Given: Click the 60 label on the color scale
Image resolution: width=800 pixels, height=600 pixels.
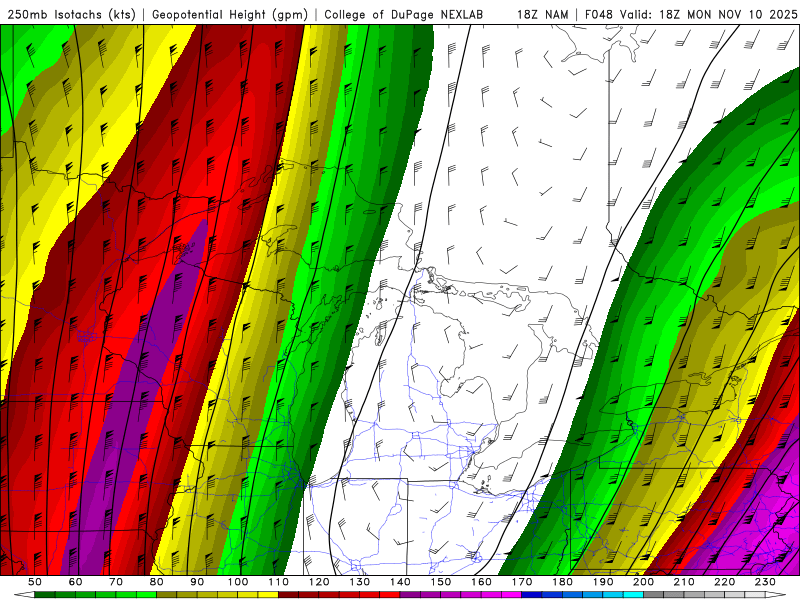Looking at the screenshot, I should (x=76, y=582).
